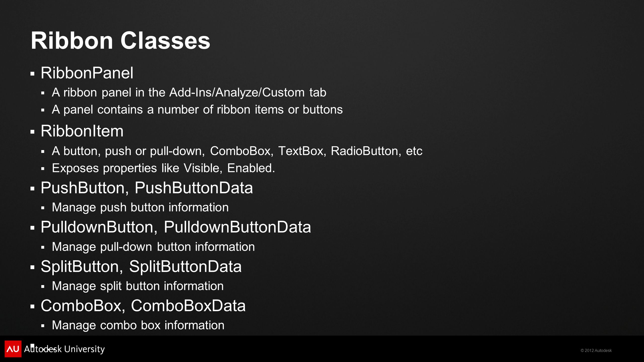This screenshot has width=644, height=362.
Task: Click the SplitButton, SplitButtonData heading
Action: (x=141, y=266)
